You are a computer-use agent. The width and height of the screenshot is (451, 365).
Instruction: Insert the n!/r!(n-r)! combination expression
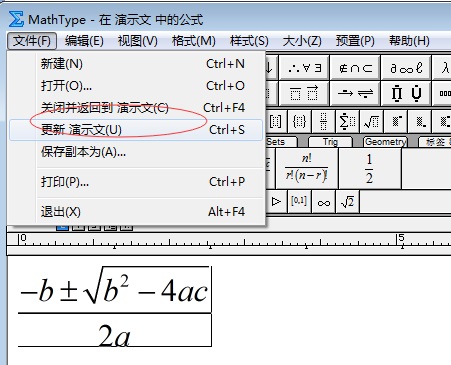point(307,169)
